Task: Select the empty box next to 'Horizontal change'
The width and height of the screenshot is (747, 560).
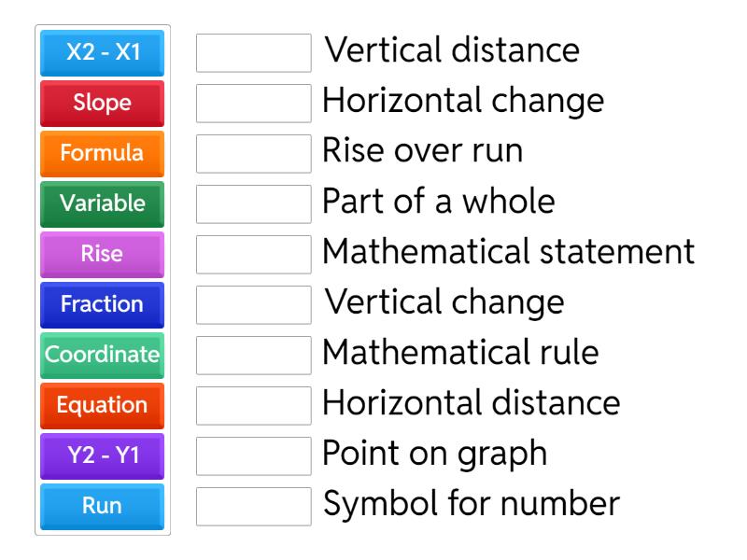Action: click(254, 104)
